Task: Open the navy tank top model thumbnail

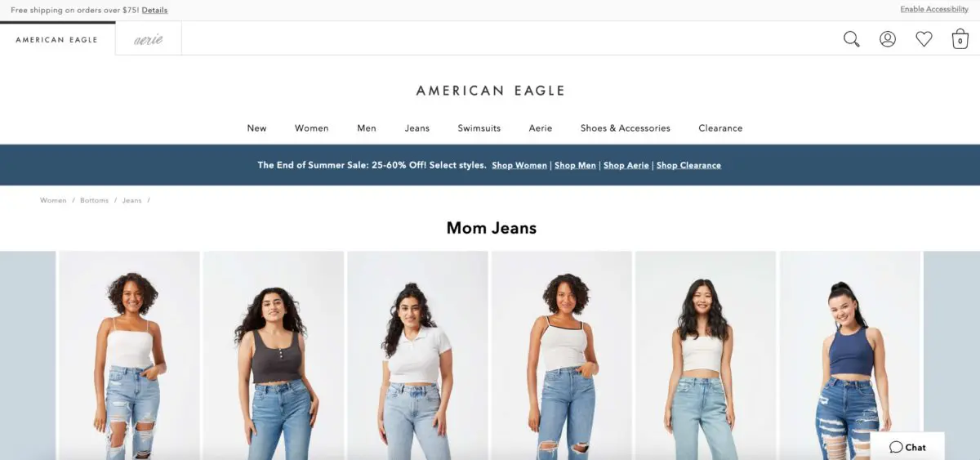Action: 850,355
